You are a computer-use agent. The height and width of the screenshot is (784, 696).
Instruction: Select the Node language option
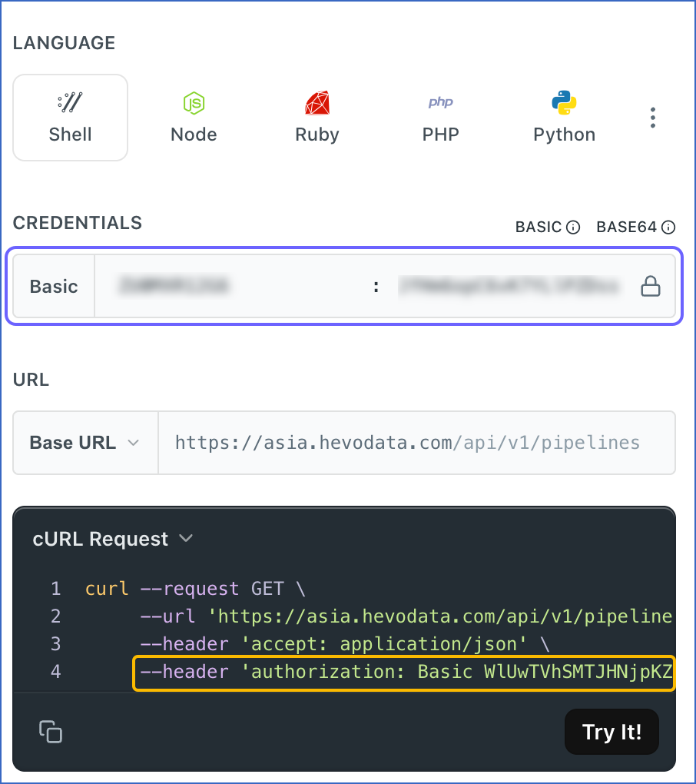194,118
